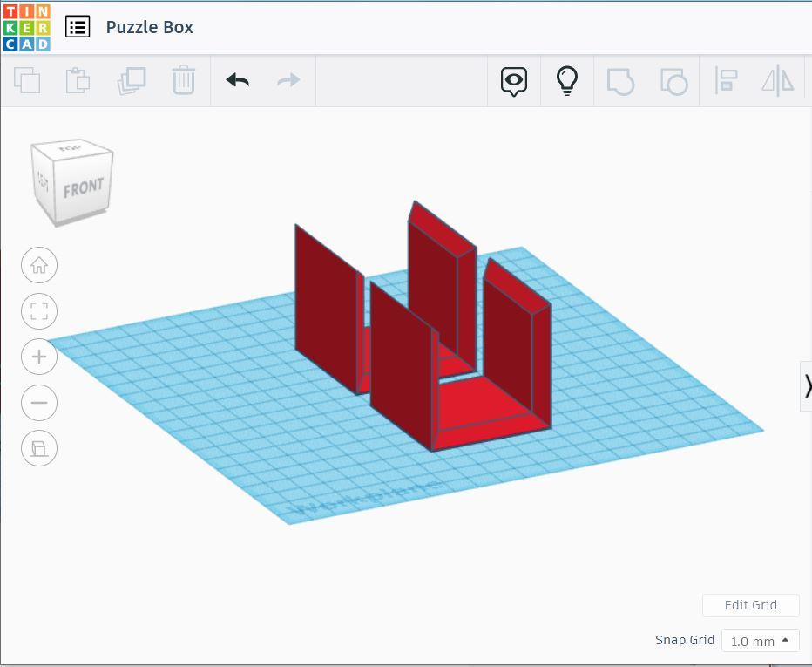Expand the right shapes panel chevron
Image resolution: width=812 pixels, height=667 pixels.
pyautogui.click(x=806, y=386)
